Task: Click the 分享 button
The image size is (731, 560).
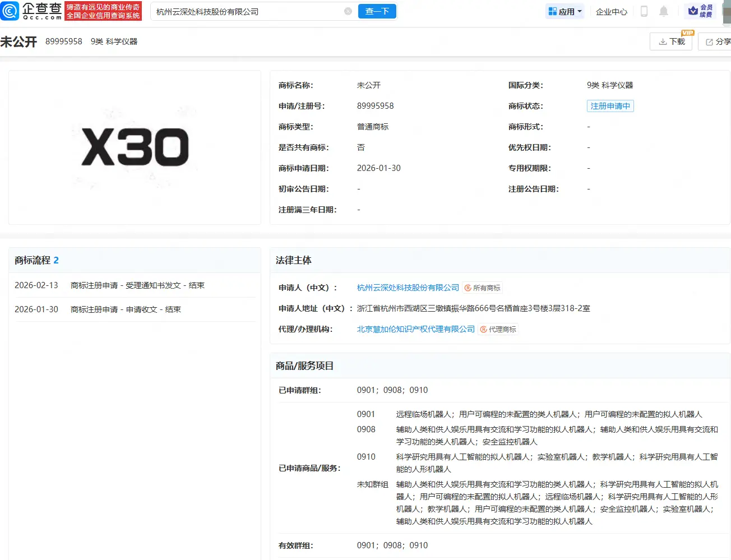Action: 720,41
